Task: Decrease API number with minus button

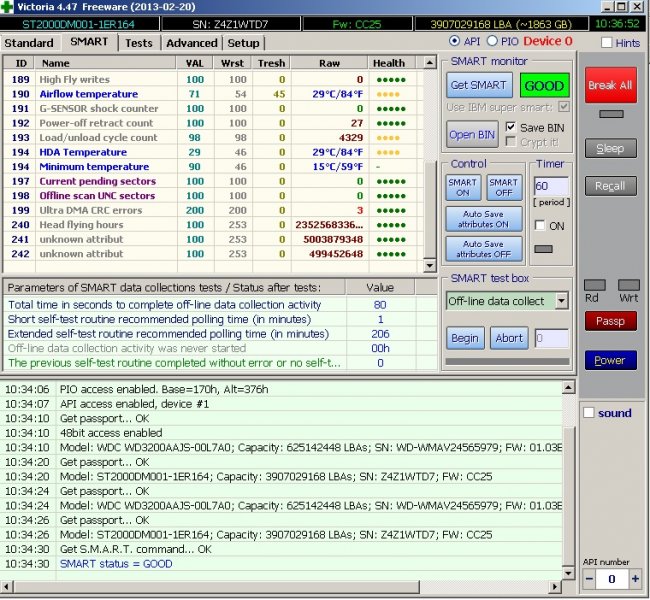Action: click(x=589, y=579)
